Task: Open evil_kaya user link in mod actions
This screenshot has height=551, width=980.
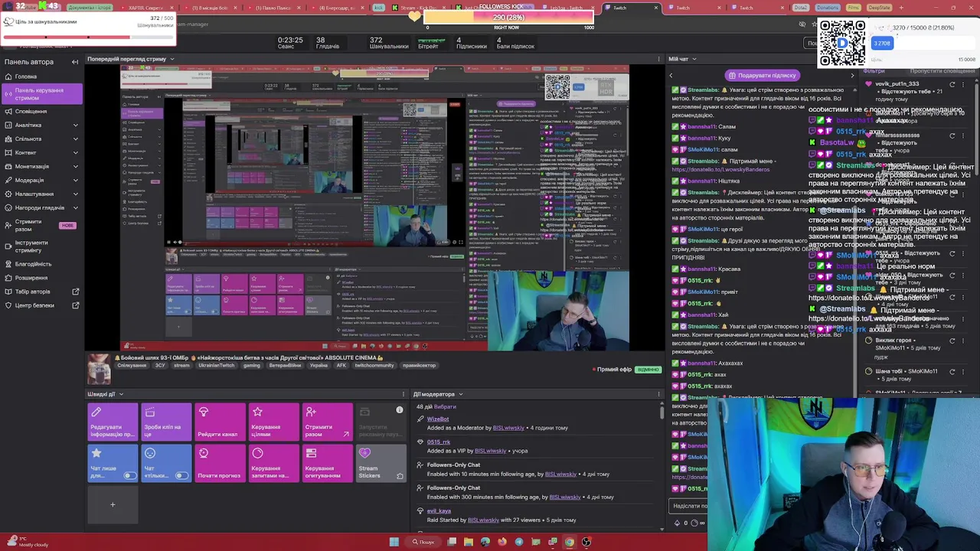Action: (439, 510)
